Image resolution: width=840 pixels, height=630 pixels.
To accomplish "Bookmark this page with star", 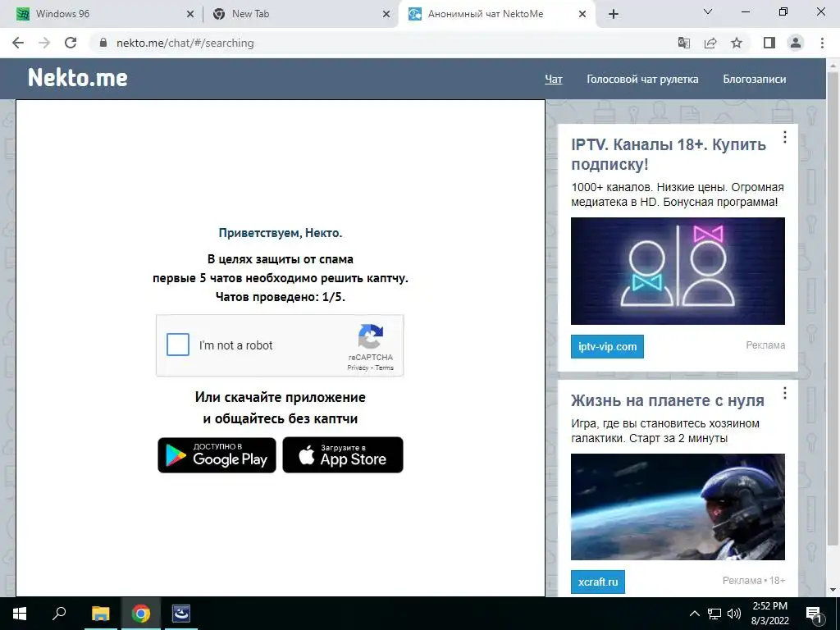I will click(737, 43).
